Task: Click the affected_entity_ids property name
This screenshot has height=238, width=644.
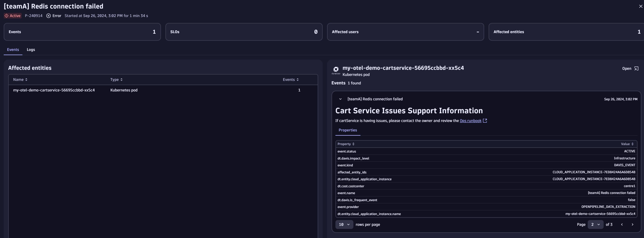Action: (x=352, y=172)
